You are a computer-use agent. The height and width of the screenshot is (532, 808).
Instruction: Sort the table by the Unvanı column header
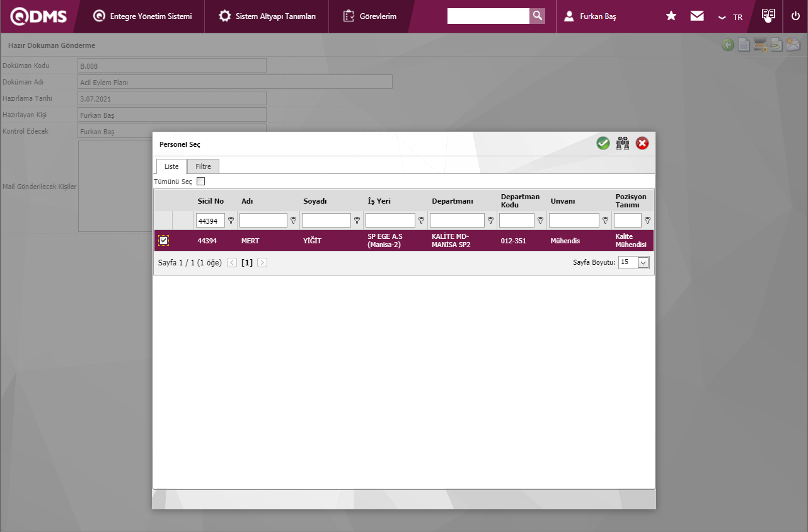563,201
